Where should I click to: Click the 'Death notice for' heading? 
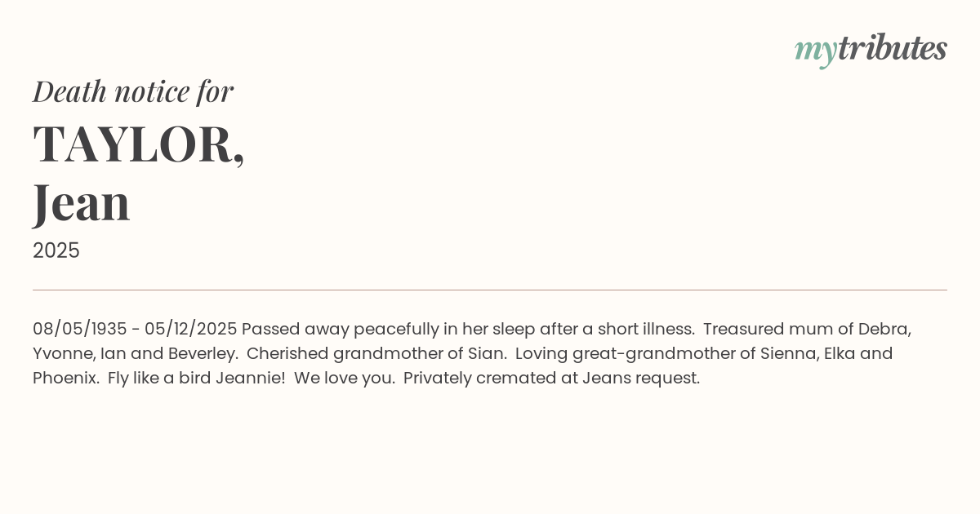(x=133, y=91)
